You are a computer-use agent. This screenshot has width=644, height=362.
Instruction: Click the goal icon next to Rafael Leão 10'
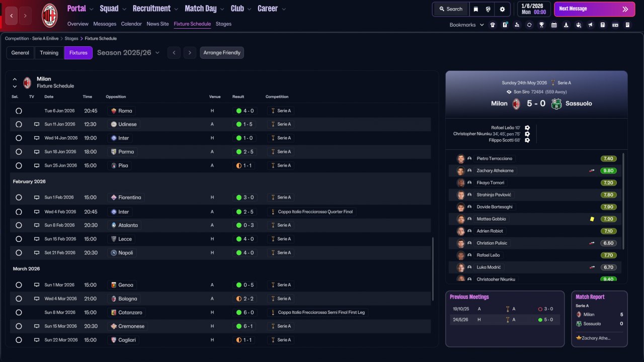(x=527, y=128)
